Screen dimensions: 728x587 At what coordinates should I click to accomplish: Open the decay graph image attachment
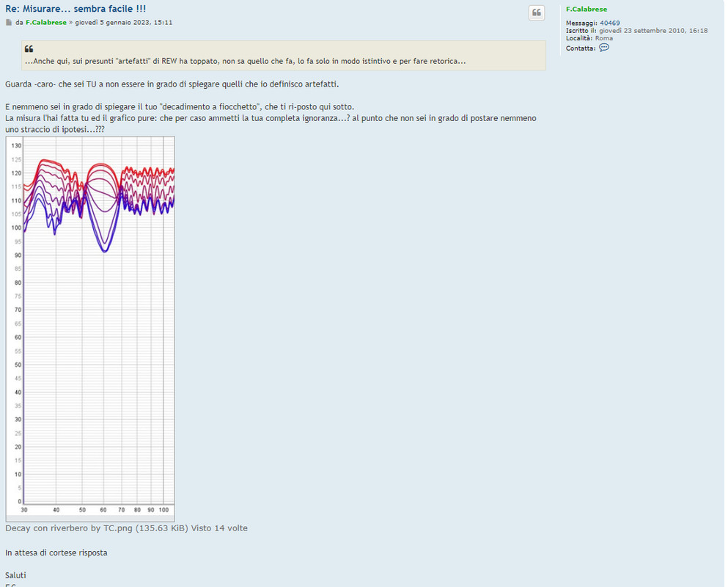click(90, 329)
